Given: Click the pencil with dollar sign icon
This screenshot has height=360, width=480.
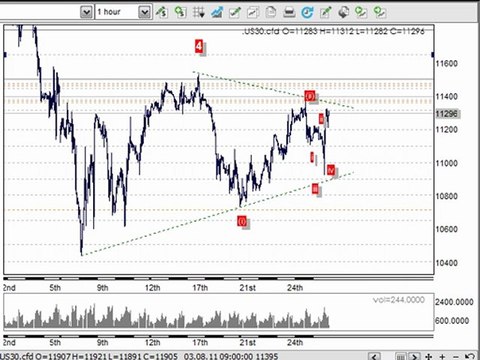Looking at the screenshot, I should point(162,12).
